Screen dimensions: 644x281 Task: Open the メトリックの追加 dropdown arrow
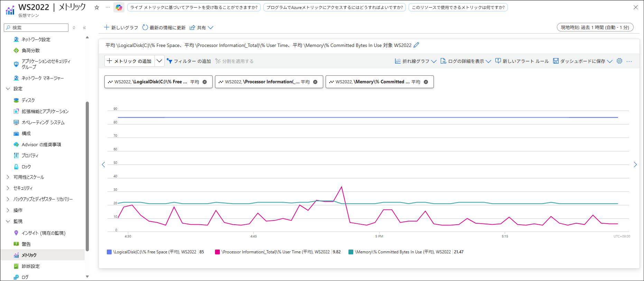[x=159, y=61]
